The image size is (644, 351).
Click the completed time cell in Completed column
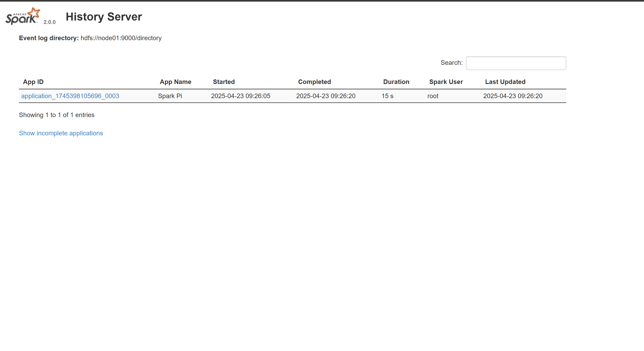325,96
